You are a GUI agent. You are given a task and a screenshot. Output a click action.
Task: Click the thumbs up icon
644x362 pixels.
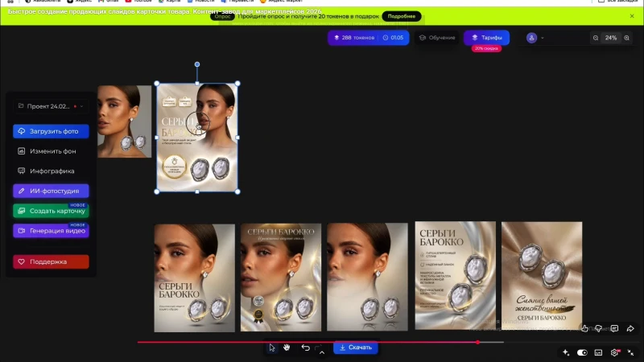(584, 328)
